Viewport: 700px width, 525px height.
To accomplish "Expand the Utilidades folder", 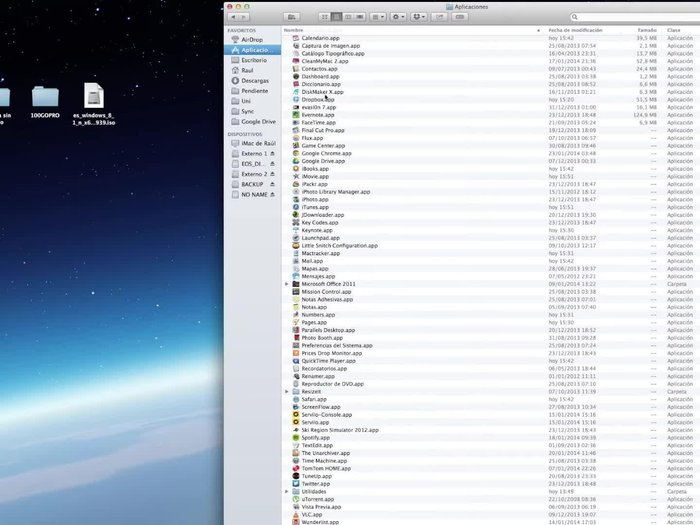I will tap(287, 491).
